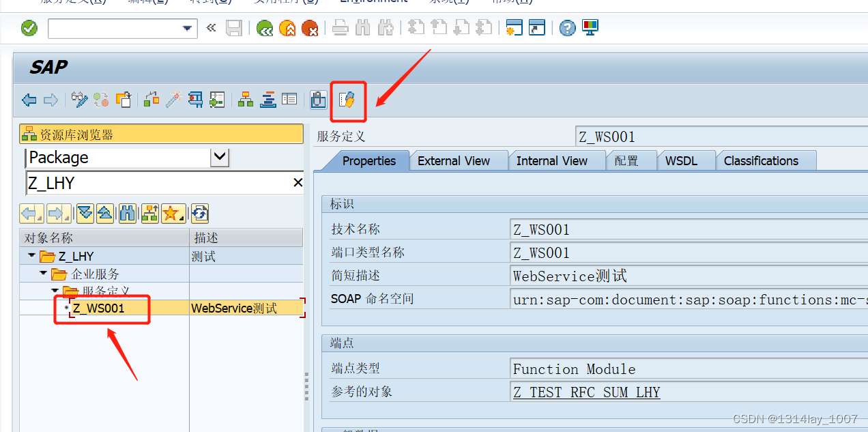Image resolution: width=868 pixels, height=432 pixels.
Task: Collapse the 服务定义 folder node
Action: click(55, 291)
